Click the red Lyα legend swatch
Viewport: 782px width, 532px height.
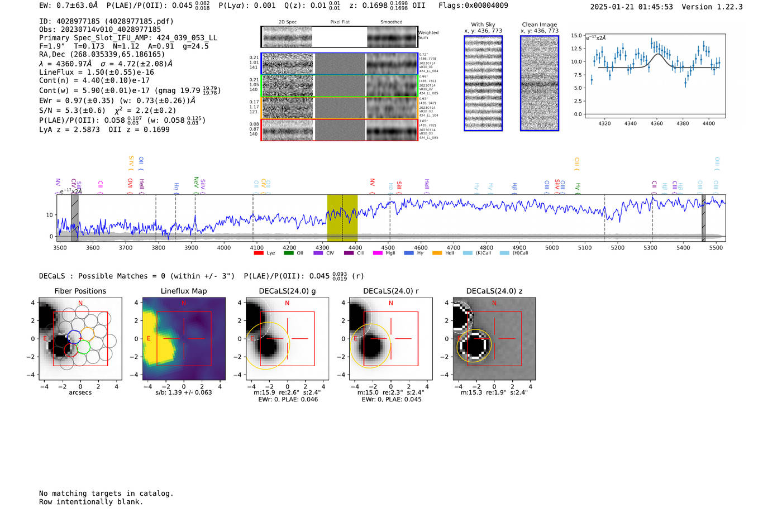point(258,253)
